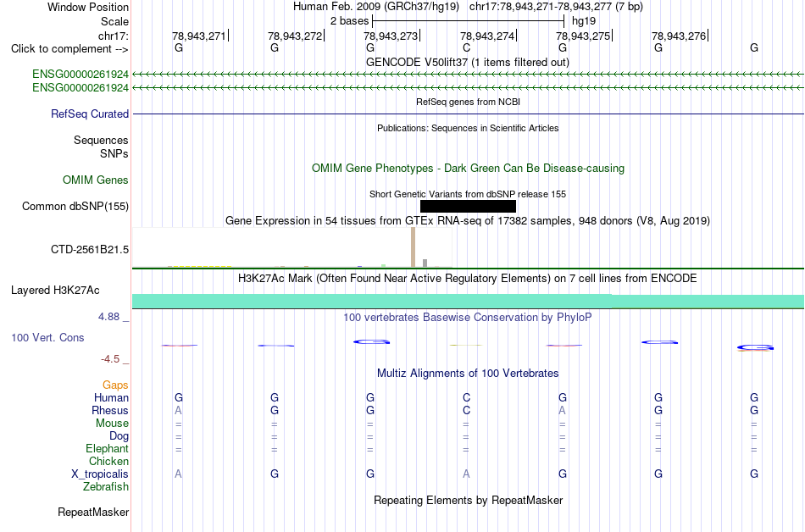
Task: Click the small gray GTEx expression bar
Action: [425, 263]
